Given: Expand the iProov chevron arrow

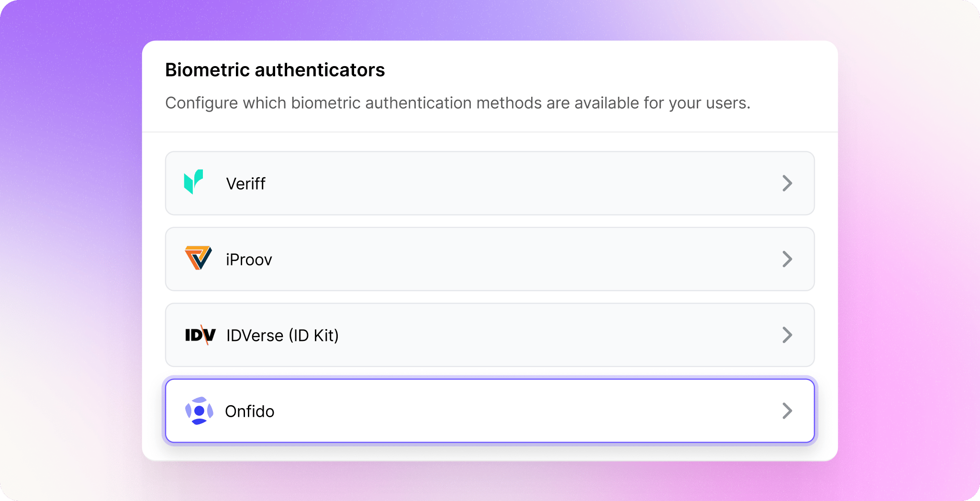Looking at the screenshot, I should (x=787, y=259).
